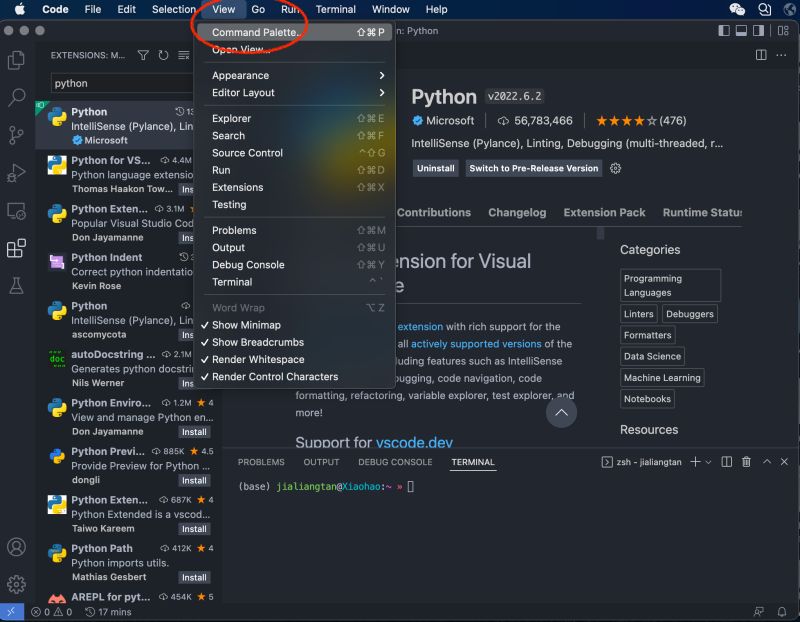Disable Show Breadcrumbs in the View menu
Viewport: 800px width, 622px height.
pyautogui.click(x=249, y=342)
